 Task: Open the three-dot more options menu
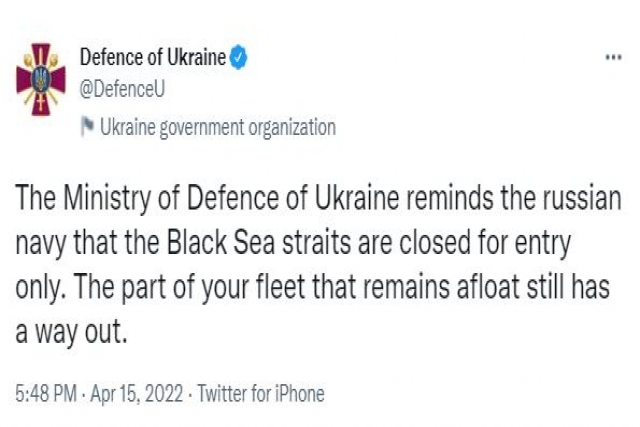click(613, 57)
